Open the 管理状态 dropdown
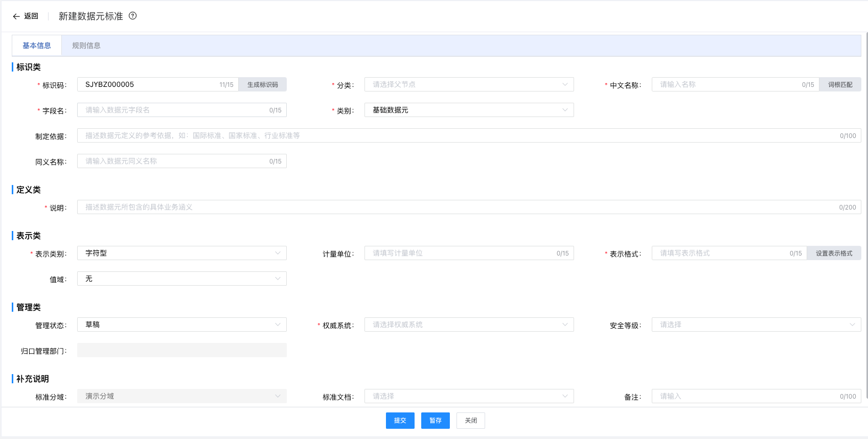The height and width of the screenshot is (439, 868). point(181,325)
